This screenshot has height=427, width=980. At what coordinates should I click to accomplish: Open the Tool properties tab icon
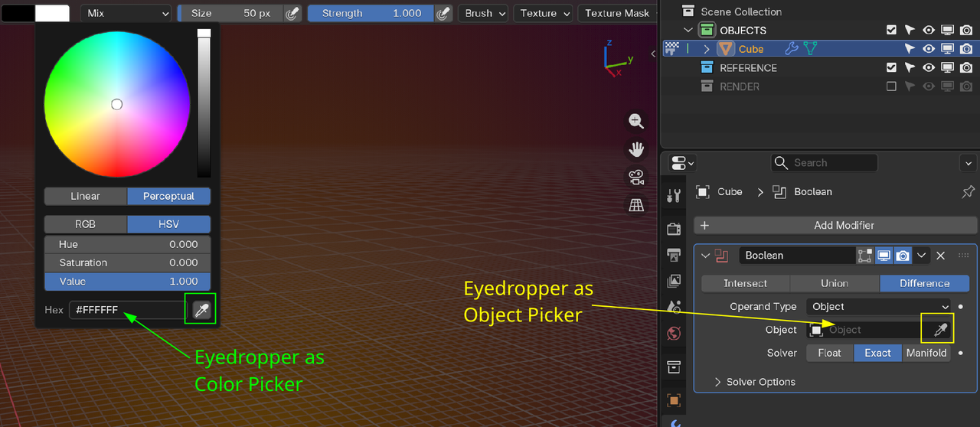coord(674,195)
